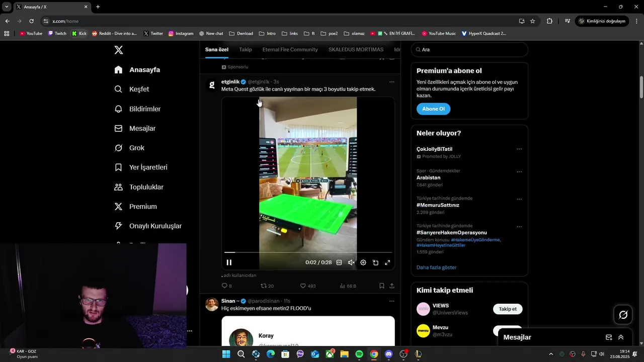The height and width of the screenshot is (362, 644).
Task: Click the X logo in sidebar
Action: pyautogui.click(x=119, y=50)
